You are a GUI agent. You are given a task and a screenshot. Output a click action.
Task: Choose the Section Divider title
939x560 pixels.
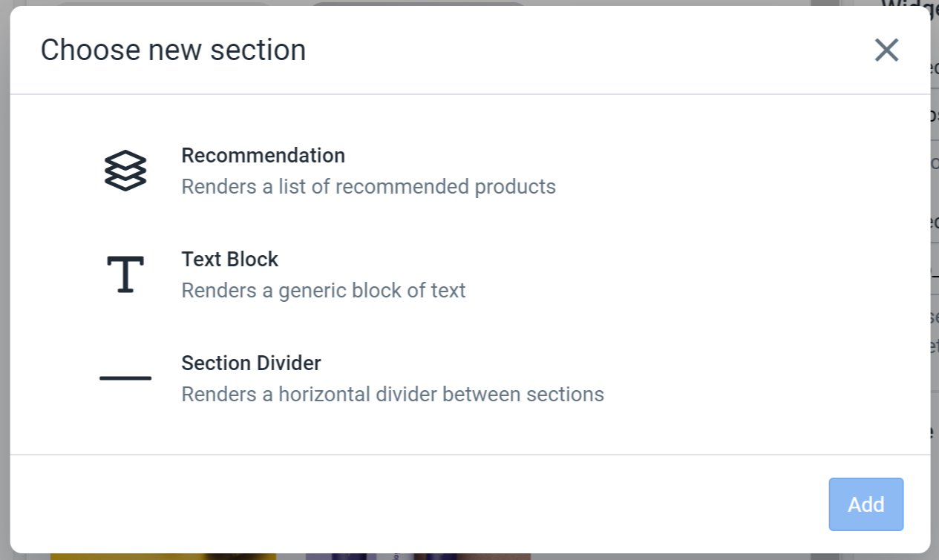tap(252, 363)
